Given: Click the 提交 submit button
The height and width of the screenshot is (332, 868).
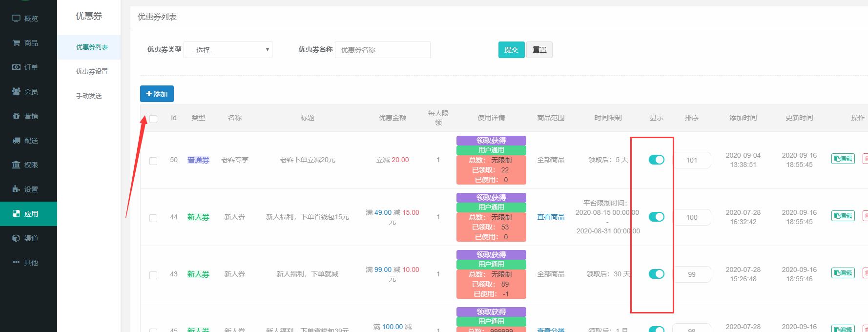Looking at the screenshot, I should (x=511, y=50).
